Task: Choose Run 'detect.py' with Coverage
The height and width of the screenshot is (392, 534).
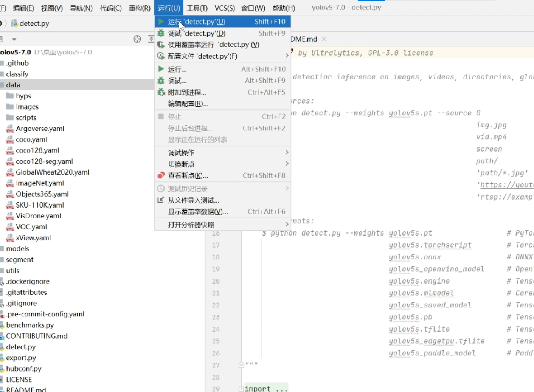Action: tap(223, 45)
